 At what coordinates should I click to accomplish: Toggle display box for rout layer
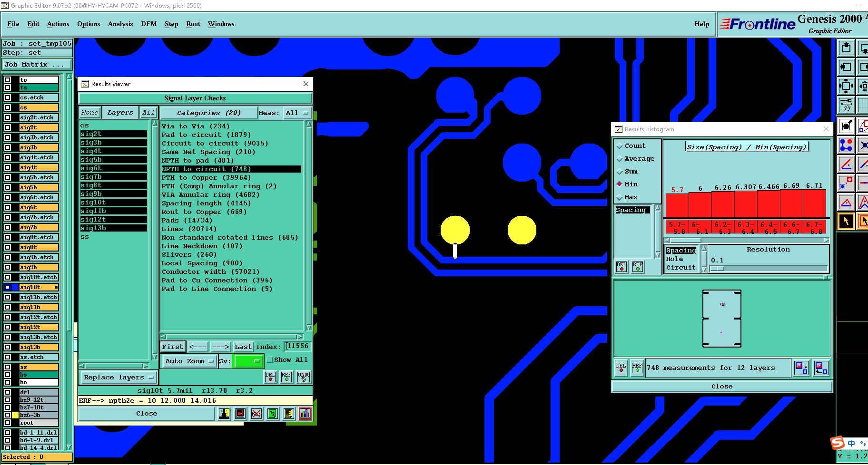[x=8, y=423]
